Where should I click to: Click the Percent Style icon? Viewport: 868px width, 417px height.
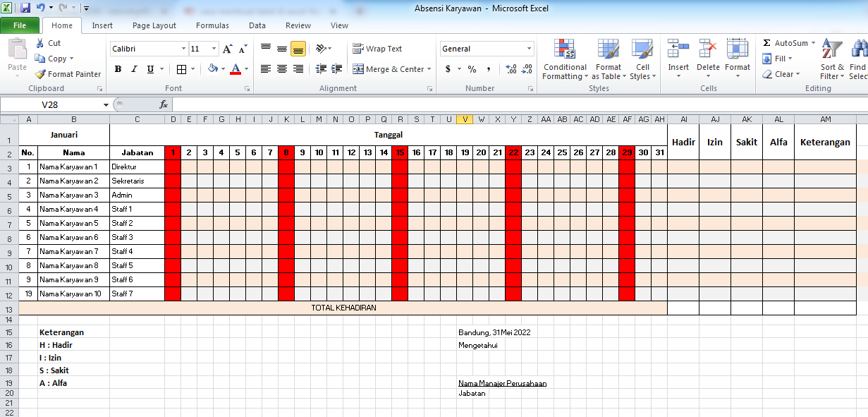(472, 69)
